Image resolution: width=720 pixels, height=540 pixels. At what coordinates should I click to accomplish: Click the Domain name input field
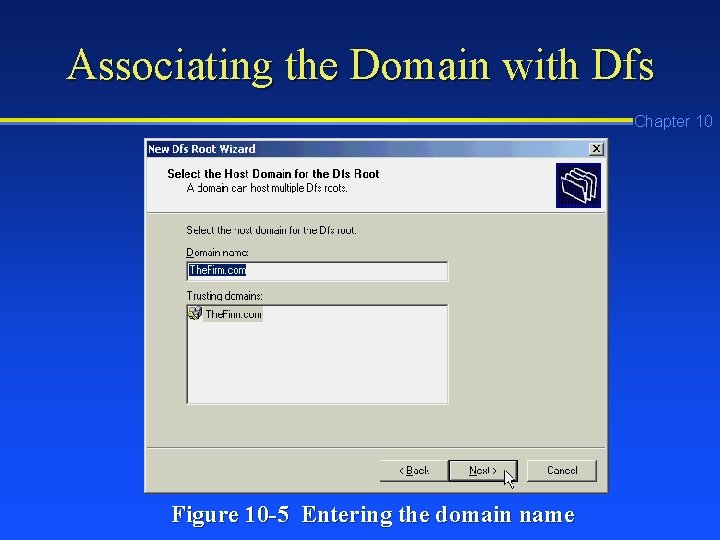point(317,270)
